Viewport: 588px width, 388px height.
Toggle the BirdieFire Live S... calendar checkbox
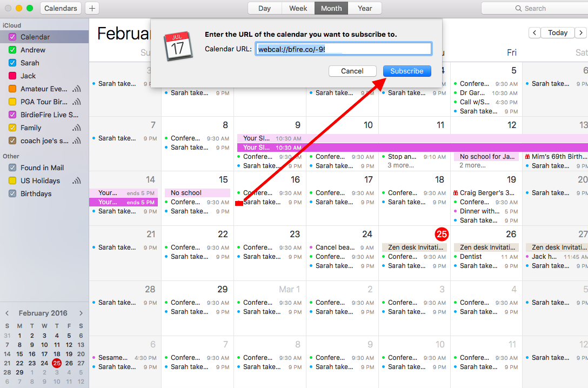click(x=12, y=115)
